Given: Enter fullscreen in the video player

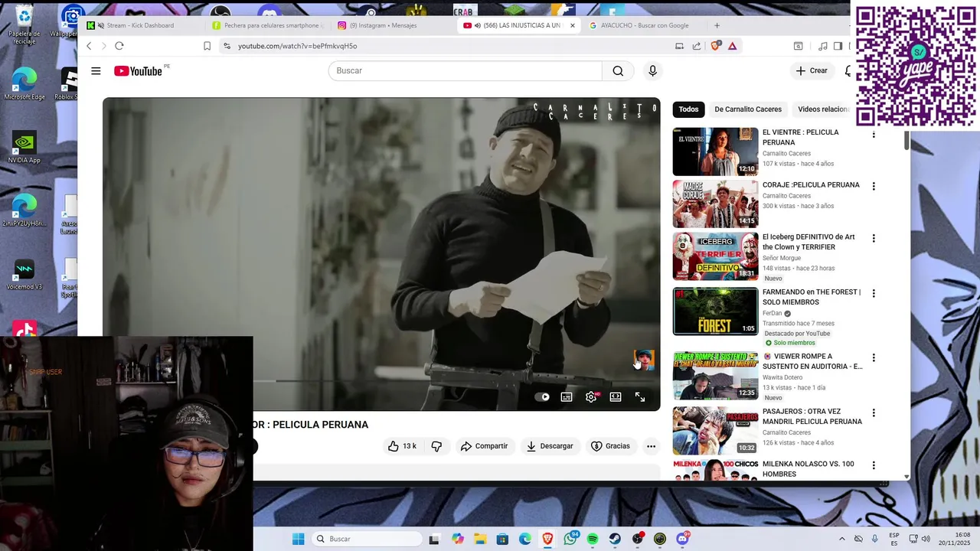Looking at the screenshot, I should pyautogui.click(x=640, y=397).
